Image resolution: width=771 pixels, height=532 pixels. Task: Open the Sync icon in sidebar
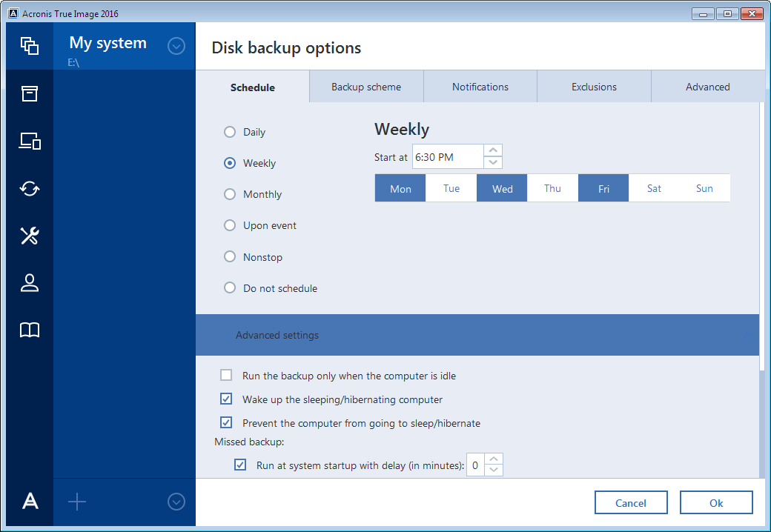pyautogui.click(x=29, y=188)
